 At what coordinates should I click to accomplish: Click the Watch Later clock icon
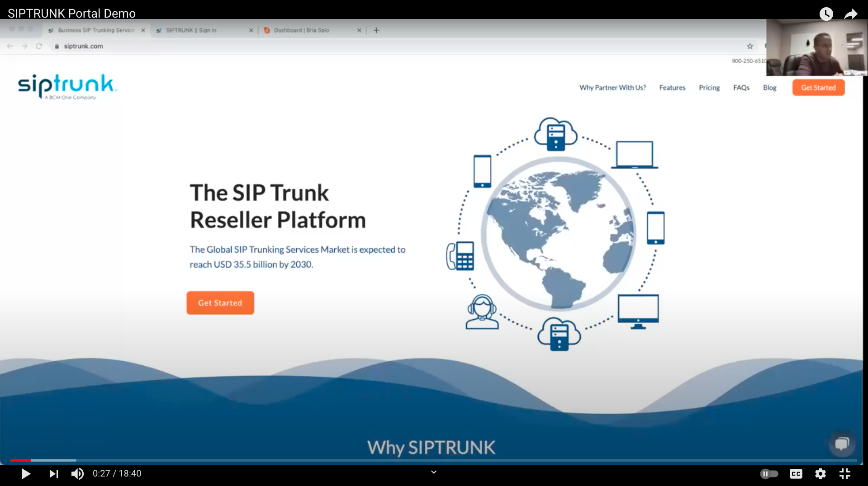pyautogui.click(x=826, y=14)
